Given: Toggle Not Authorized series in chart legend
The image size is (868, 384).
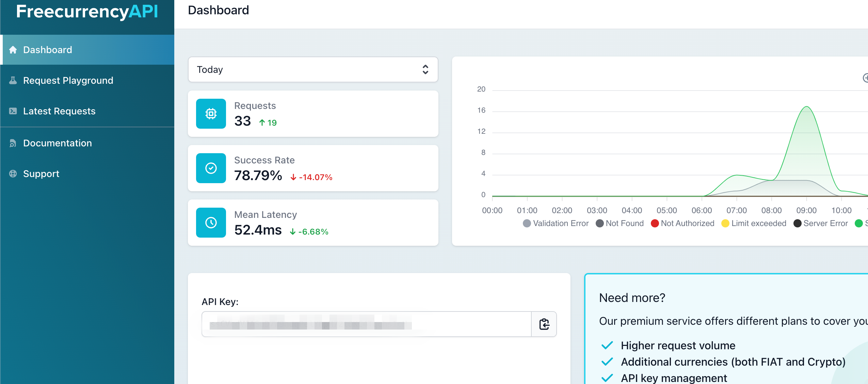Looking at the screenshot, I should click(682, 223).
